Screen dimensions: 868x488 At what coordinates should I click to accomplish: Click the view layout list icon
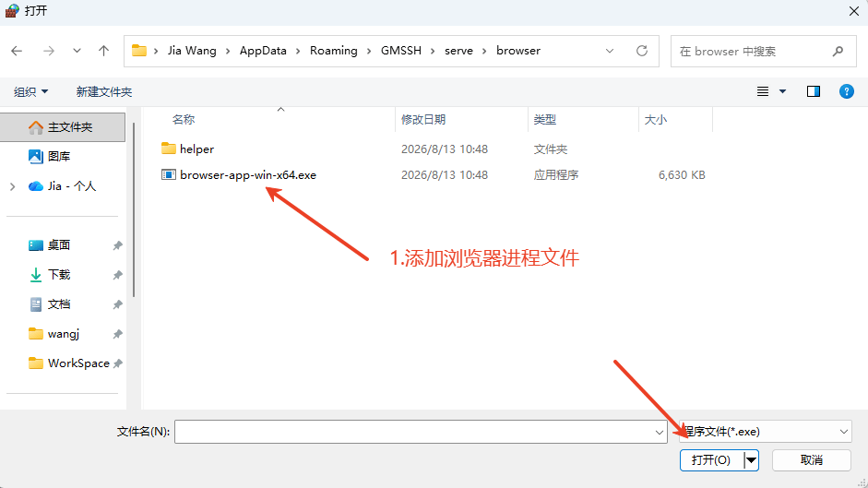[x=763, y=91]
